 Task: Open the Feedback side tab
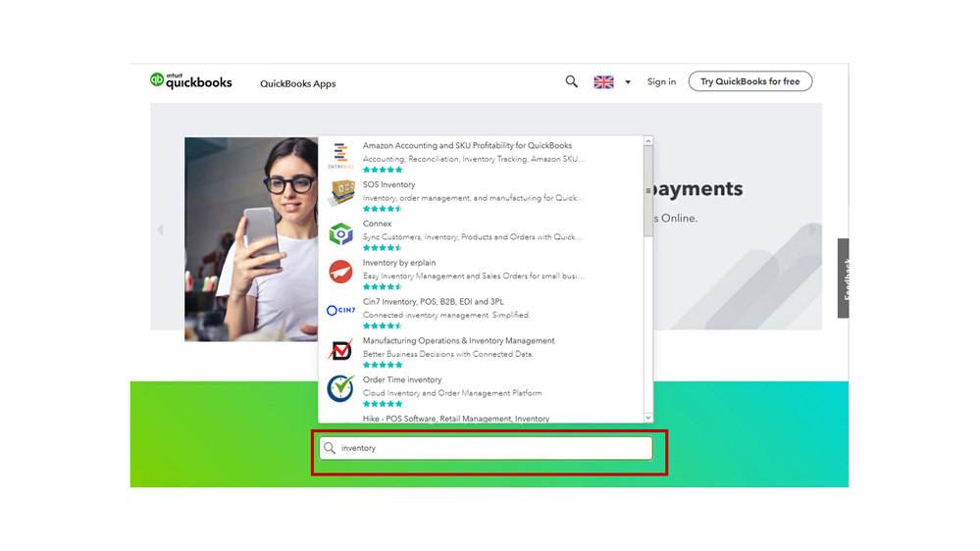click(843, 278)
